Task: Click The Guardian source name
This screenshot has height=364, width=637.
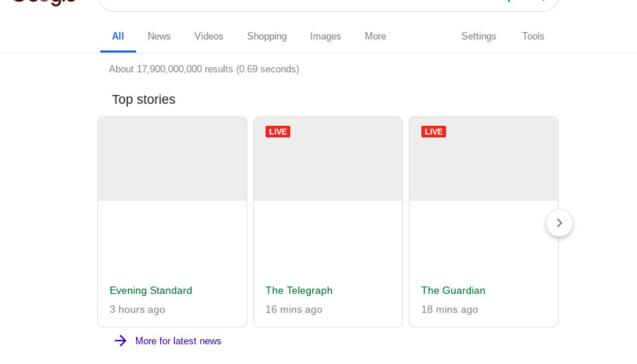Action: 453,291
